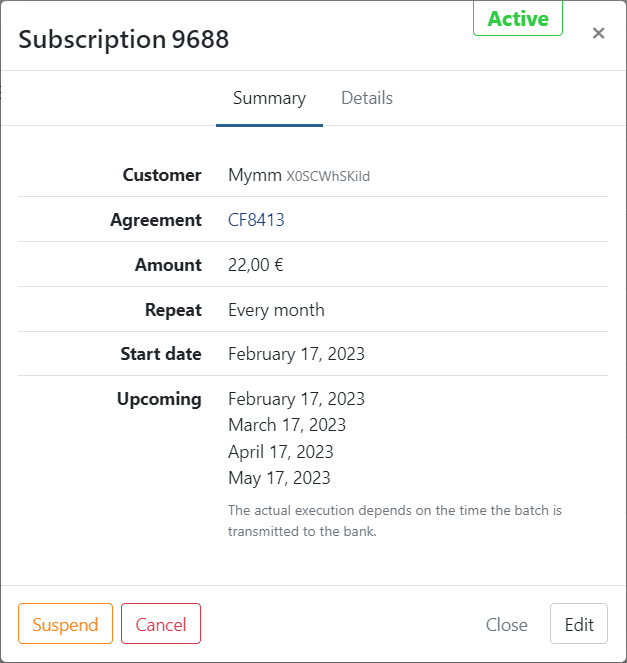Click the customer ID X0SCWhSKiId
This screenshot has height=663, width=627.
[x=328, y=177]
